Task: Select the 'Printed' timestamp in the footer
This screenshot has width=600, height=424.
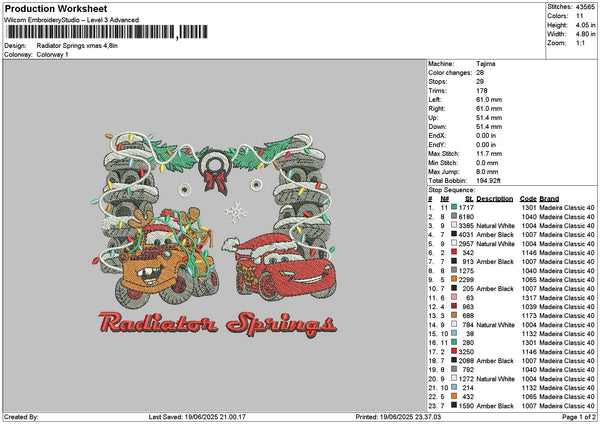Action: click(x=398, y=417)
